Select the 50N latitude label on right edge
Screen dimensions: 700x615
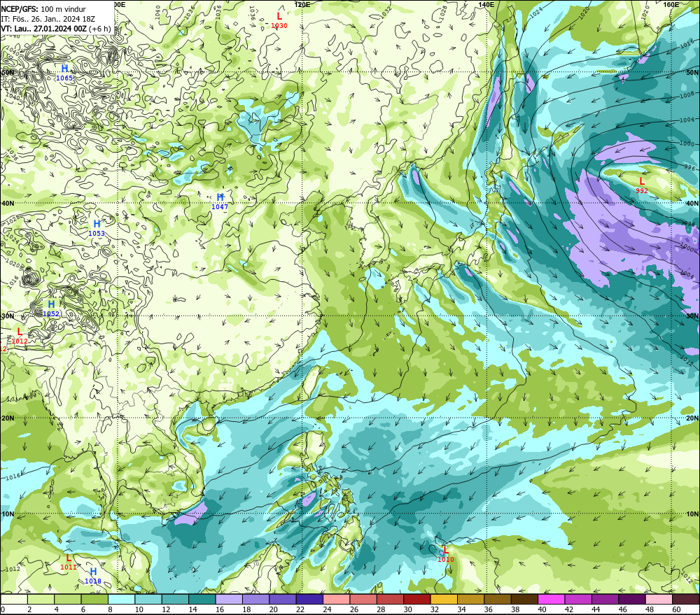click(x=692, y=73)
